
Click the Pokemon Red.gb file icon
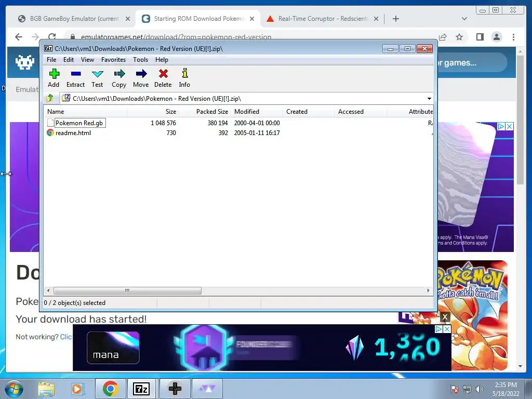pyautogui.click(x=50, y=123)
